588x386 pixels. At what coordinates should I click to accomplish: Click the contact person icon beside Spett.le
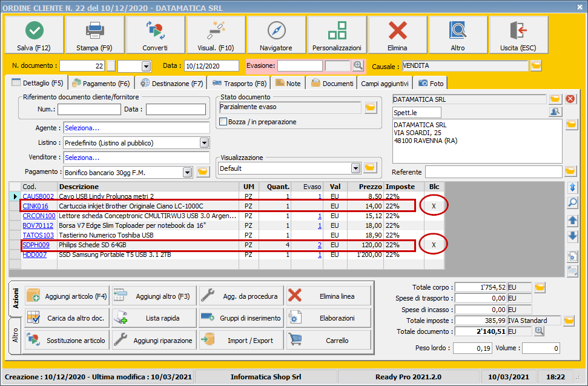coord(555,112)
